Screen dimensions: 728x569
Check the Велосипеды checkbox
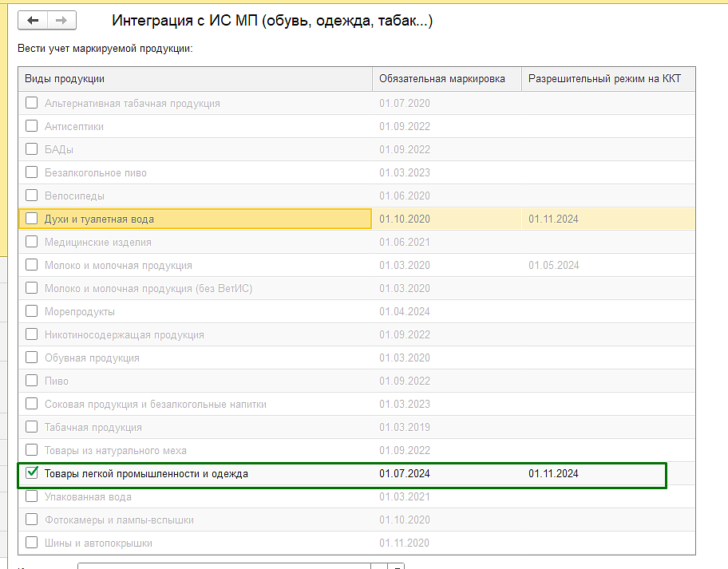32,196
